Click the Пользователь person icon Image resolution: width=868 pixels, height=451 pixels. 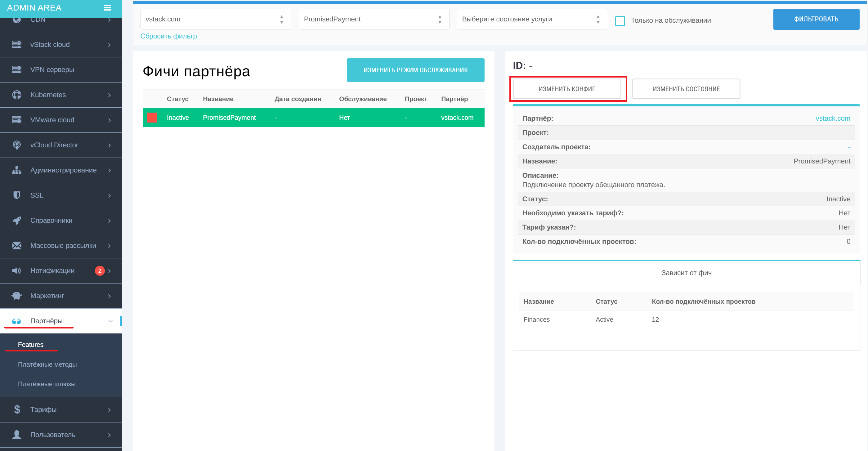click(16, 435)
